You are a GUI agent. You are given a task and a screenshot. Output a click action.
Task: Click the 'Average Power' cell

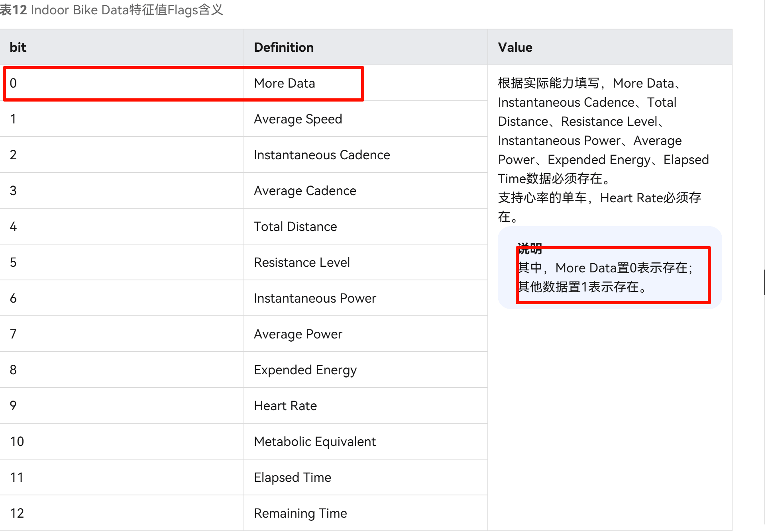tap(298, 334)
